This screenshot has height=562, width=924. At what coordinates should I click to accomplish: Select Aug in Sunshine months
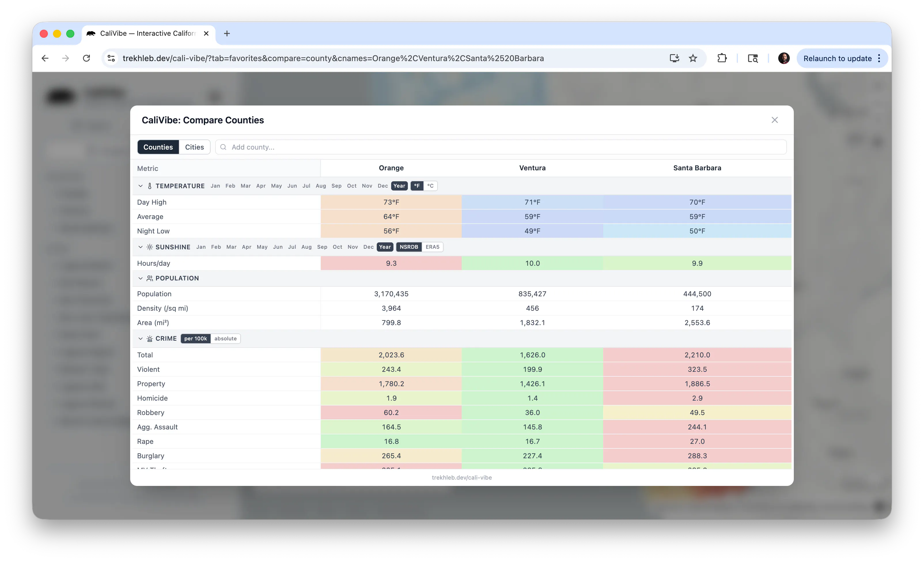coord(306,247)
